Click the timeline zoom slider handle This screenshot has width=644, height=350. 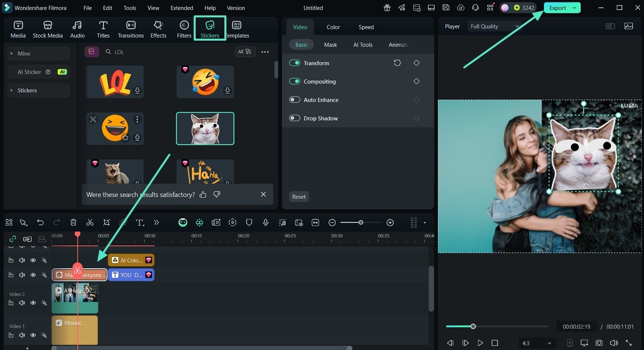pos(361,223)
